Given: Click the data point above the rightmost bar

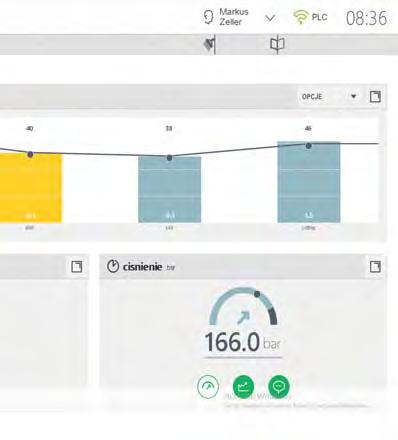Looking at the screenshot, I should click(309, 145).
